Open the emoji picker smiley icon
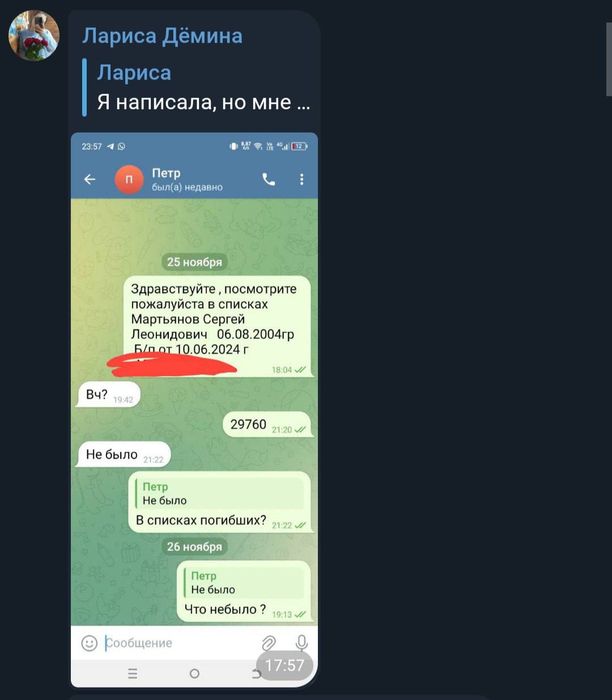The image size is (612, 700). pos(90,643)
